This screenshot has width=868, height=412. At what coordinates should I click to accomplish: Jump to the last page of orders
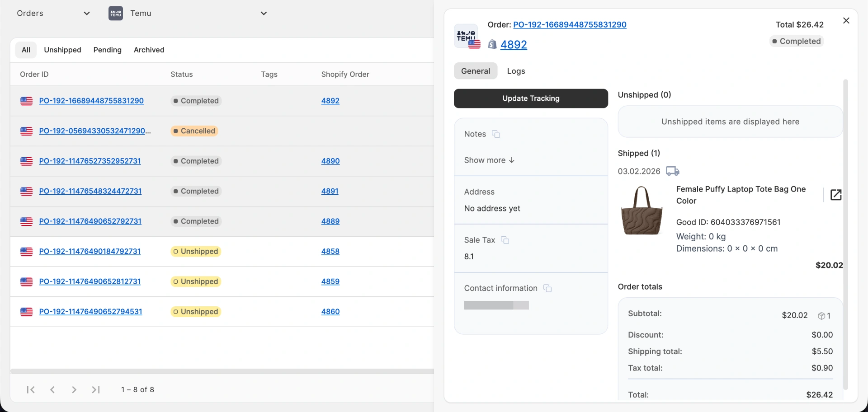pos(95,389)
